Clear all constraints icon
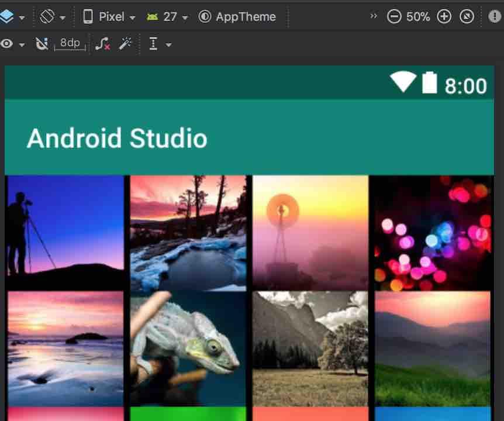Viewport: 504px width, 421px height. (x=102, y=44)
